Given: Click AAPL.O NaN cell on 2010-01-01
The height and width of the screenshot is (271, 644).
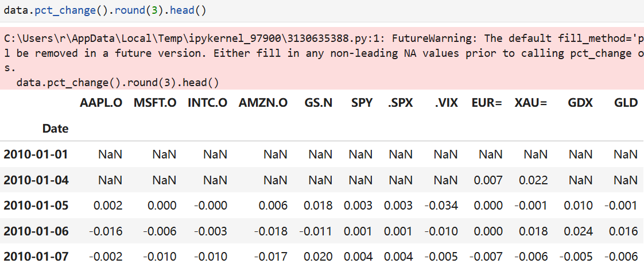Looking at the screenshot, I should pyautogui.click(x=110, y=154).
